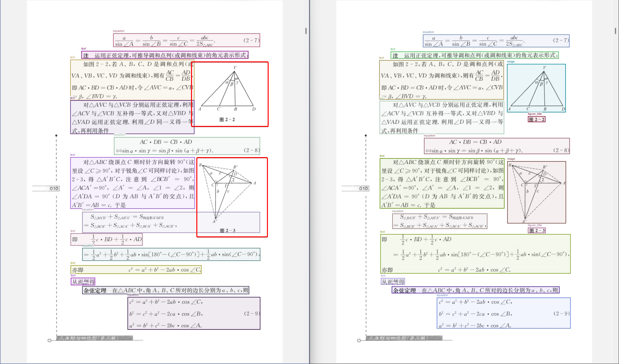Click equation (2-7) box in left pane
The image size is (619, 364).
click(186, 40)
